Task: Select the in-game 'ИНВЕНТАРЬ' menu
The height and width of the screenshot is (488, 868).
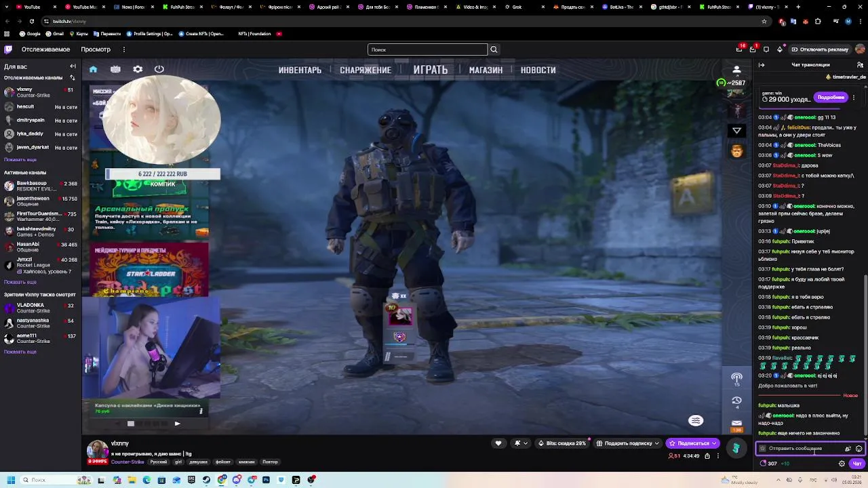Action: point(300,70)
